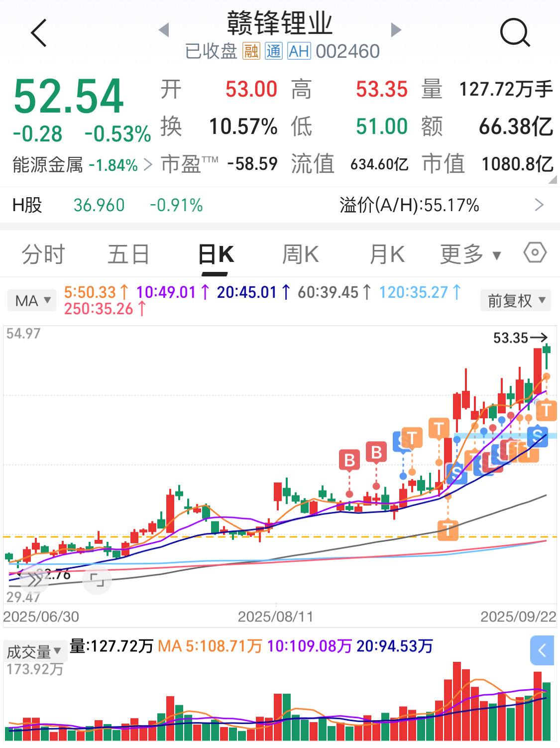Image resolution: width=560 pixels, height=748 pixels.
Task: Switch to 月K tab
Action: (x=387, y=254)
